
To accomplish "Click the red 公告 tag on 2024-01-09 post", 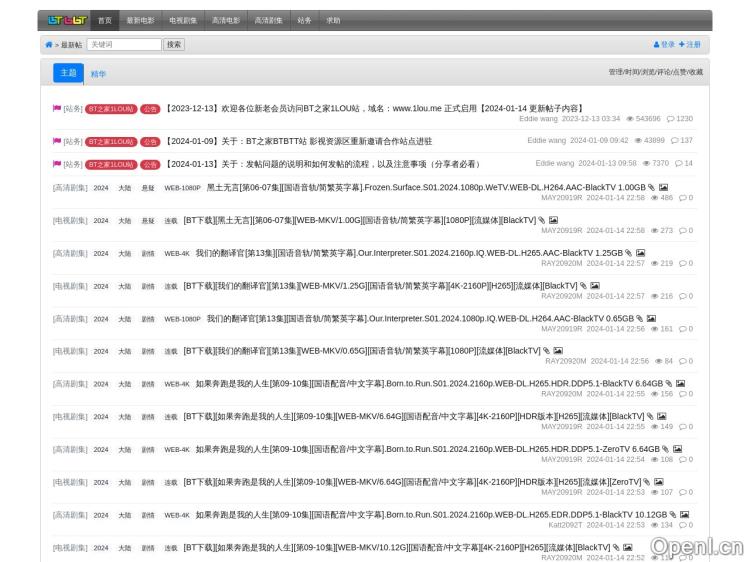I will [150, 141].
